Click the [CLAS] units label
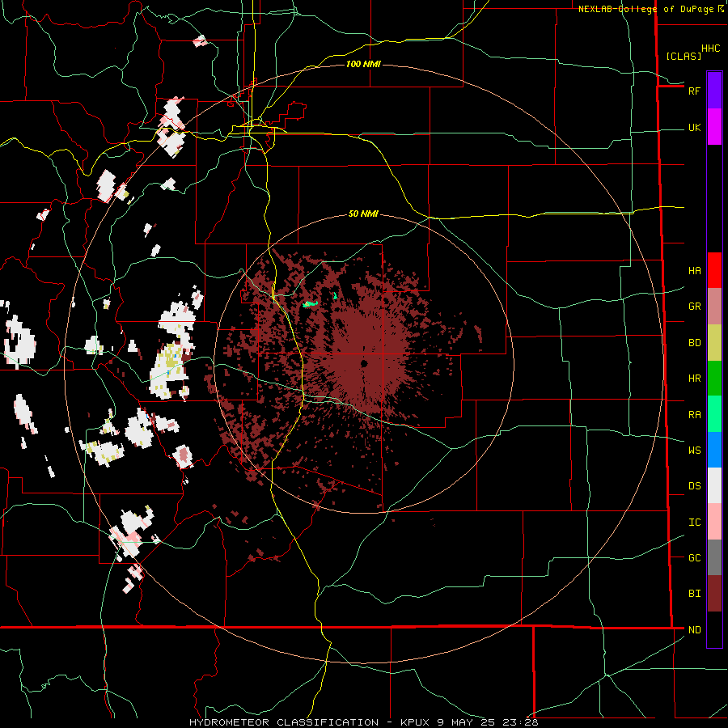The height and width of the screenshot is (728, 728). (x=684, y=56)
